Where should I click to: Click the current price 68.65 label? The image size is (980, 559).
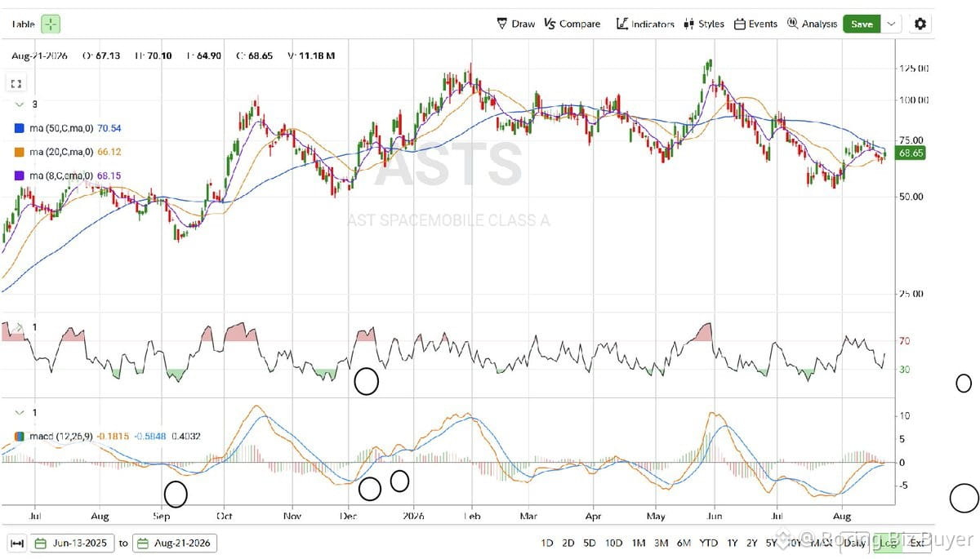click(910, 153)
